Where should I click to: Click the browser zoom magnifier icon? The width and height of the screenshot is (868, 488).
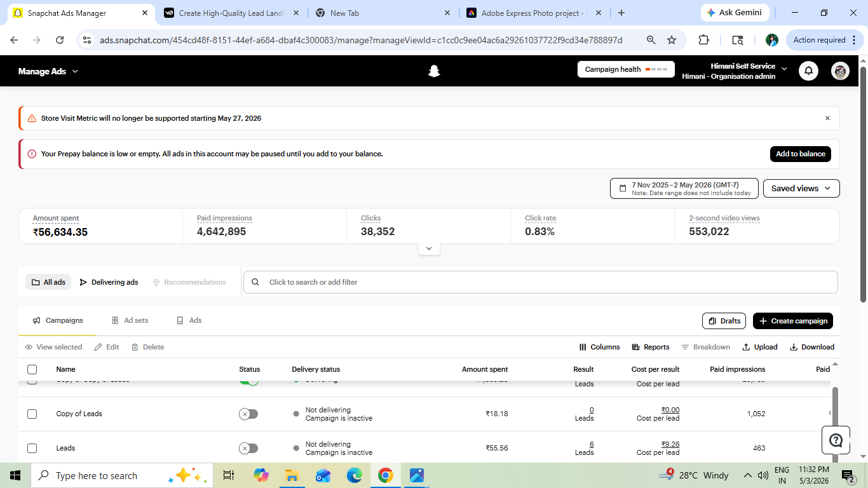click(651, 40)
